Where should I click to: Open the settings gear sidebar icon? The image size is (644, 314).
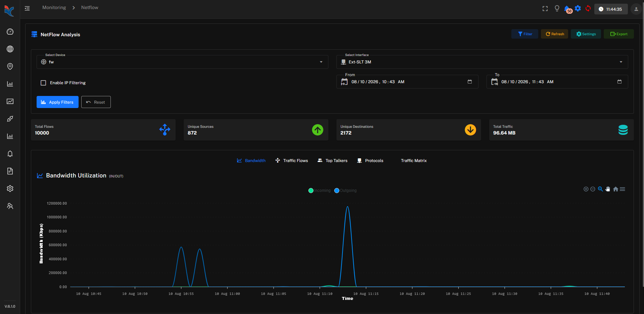click(10, 189)
